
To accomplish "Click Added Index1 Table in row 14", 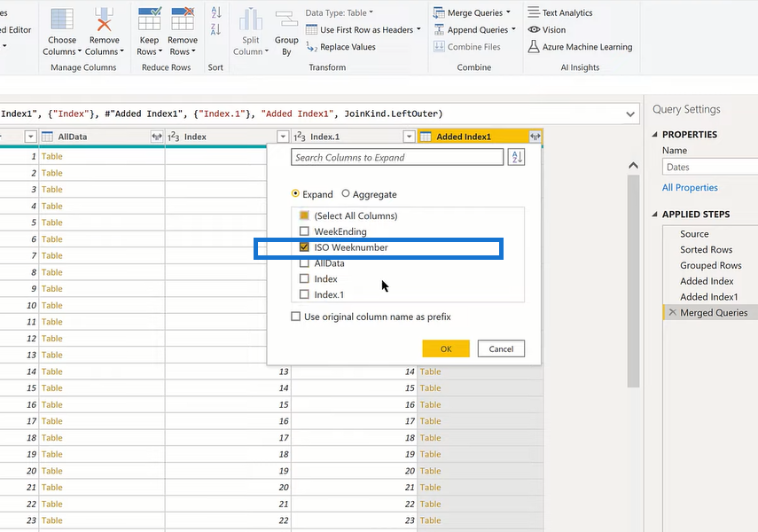I will tap(430, 372).
